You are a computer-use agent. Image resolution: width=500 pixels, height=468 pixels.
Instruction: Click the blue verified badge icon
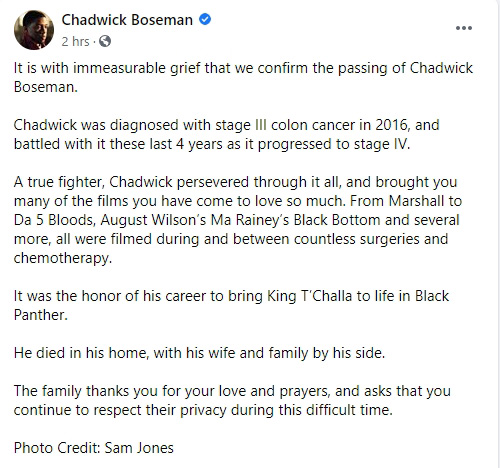205,19
